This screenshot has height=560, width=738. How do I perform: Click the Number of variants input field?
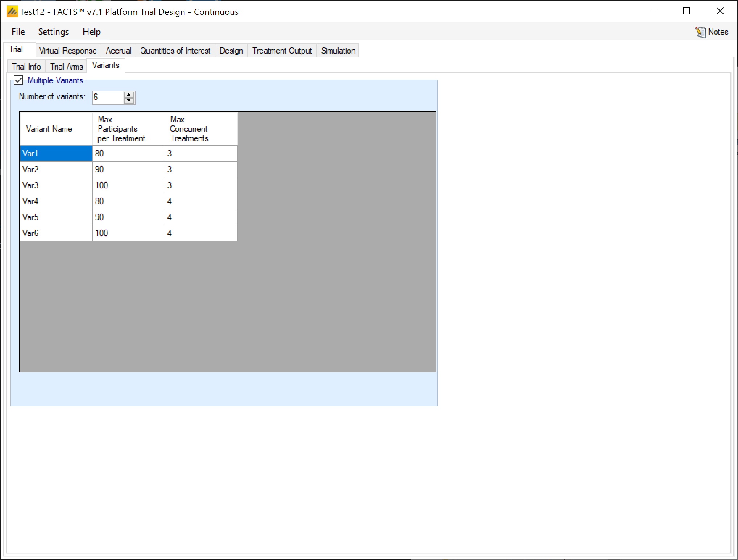108,97
